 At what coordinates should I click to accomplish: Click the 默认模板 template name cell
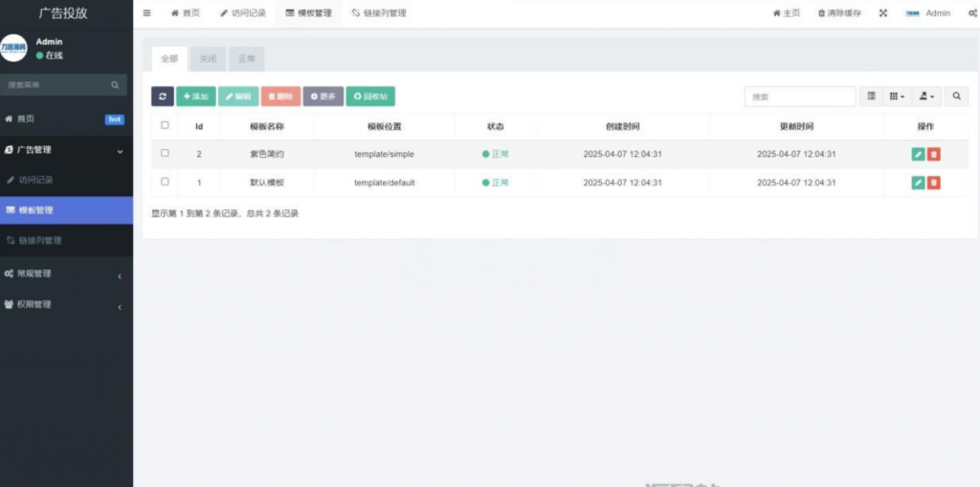[267, 183]
